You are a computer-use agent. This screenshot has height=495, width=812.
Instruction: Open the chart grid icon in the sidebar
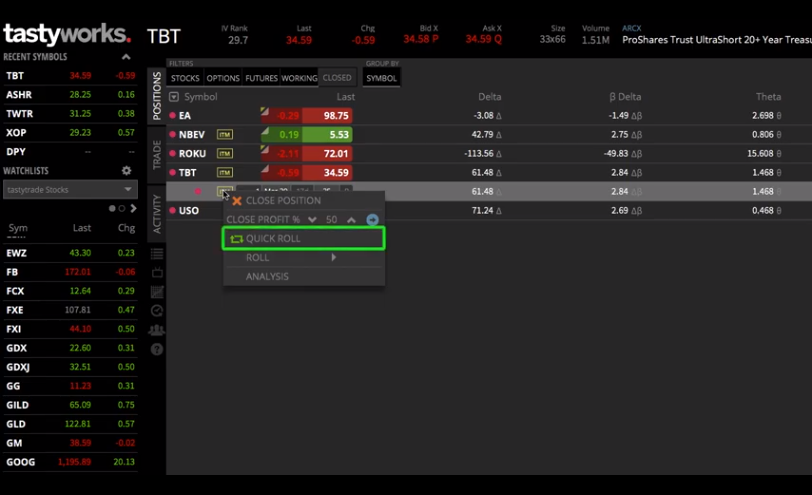click(157, 292)
